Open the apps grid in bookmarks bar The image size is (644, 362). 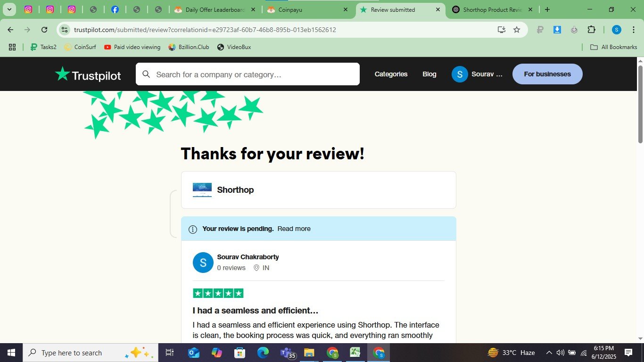(12, 47)
